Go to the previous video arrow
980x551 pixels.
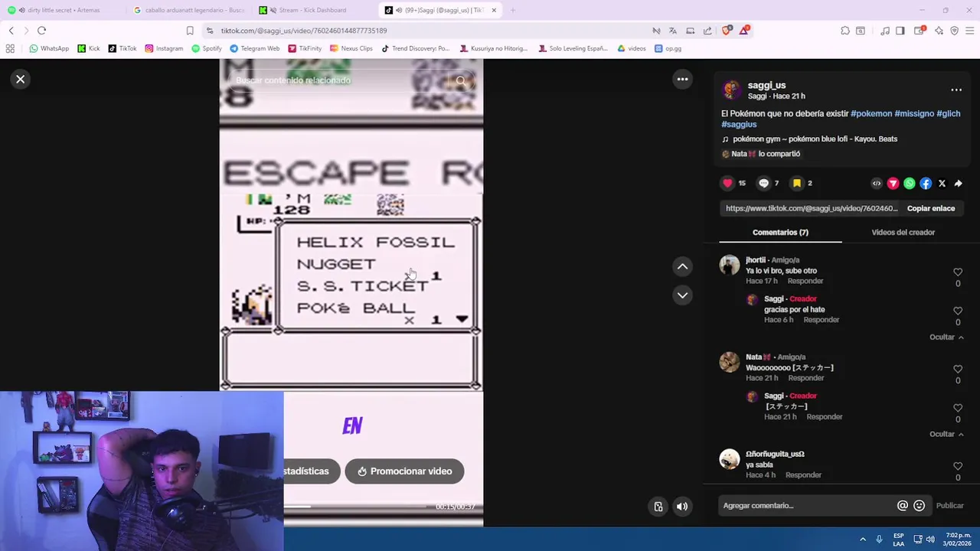[682, 266]
